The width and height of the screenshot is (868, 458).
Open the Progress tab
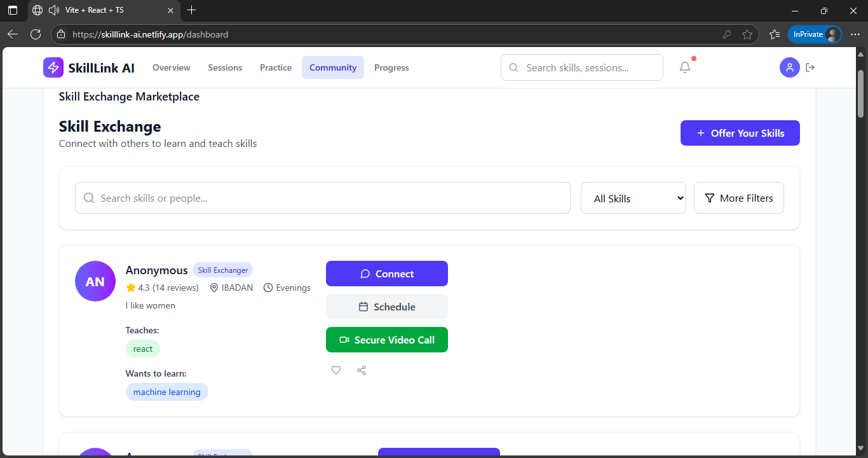coord(391,67)
